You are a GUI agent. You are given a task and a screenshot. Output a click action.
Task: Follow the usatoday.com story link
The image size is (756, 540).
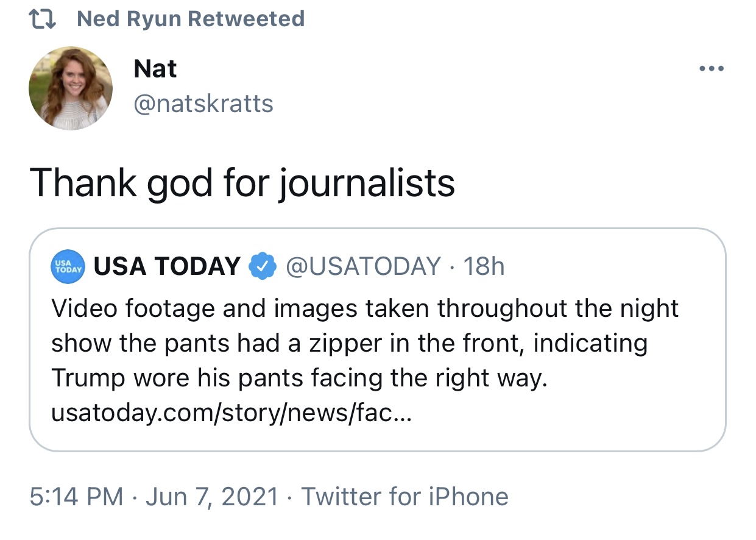[231, 414]
